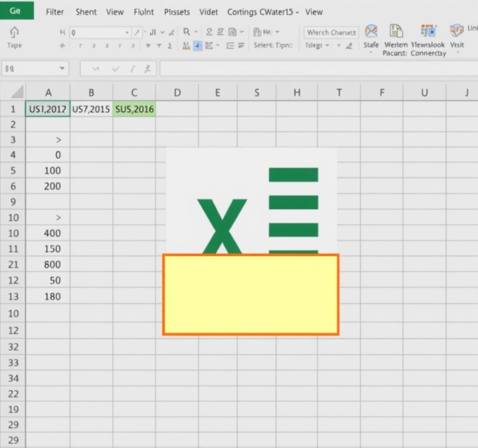This screenshot has height=448, width=478.
Task: Select column A header
Action: tap(48, 92)
